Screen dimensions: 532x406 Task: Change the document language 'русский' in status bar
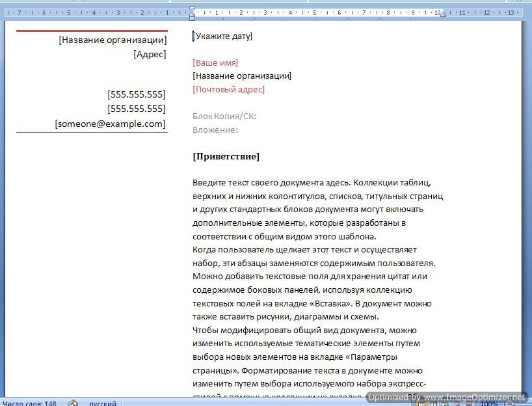click(x=103, y=403)
